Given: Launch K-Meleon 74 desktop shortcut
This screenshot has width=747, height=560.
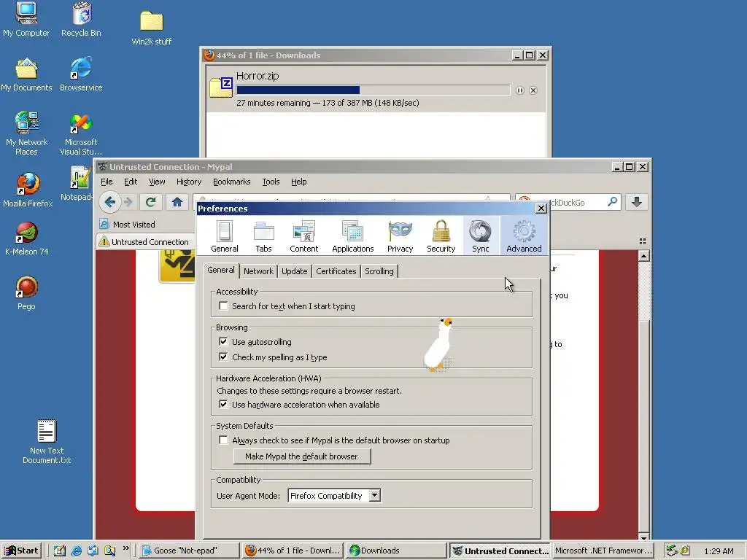Looking at the screenshot, I should pyautogui.click(x=27, y=238).
